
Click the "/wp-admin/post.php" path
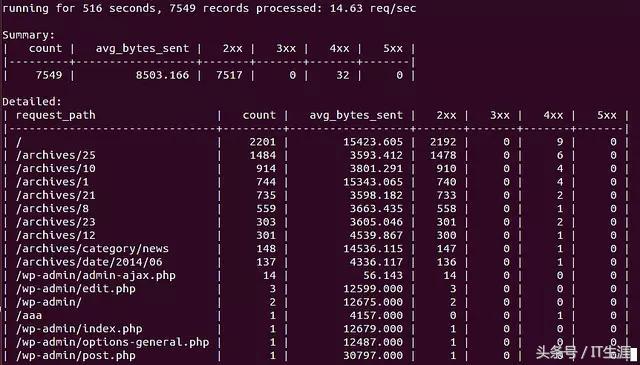point(76,356)
